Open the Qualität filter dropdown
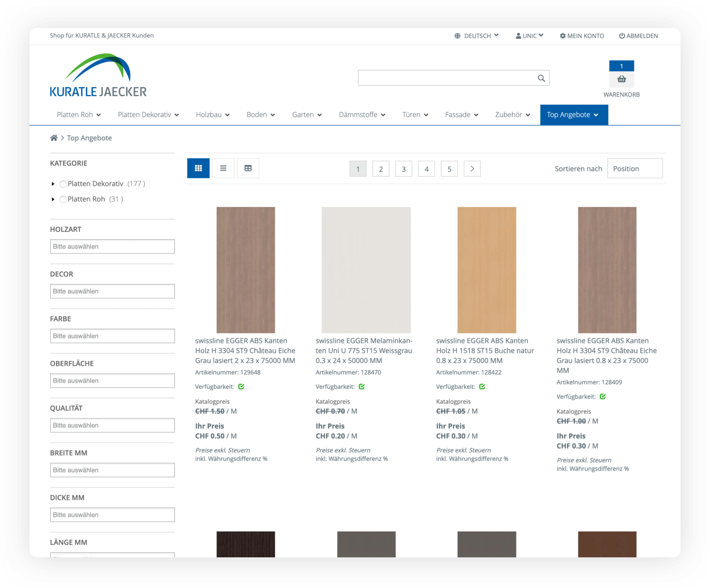Screen dimensions: 710x588 coord(112,426)
